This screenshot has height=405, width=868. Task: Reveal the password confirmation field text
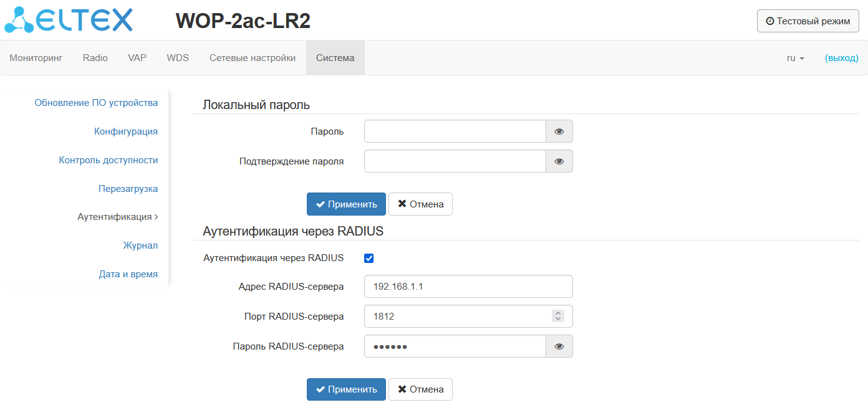tap(559, 161)
